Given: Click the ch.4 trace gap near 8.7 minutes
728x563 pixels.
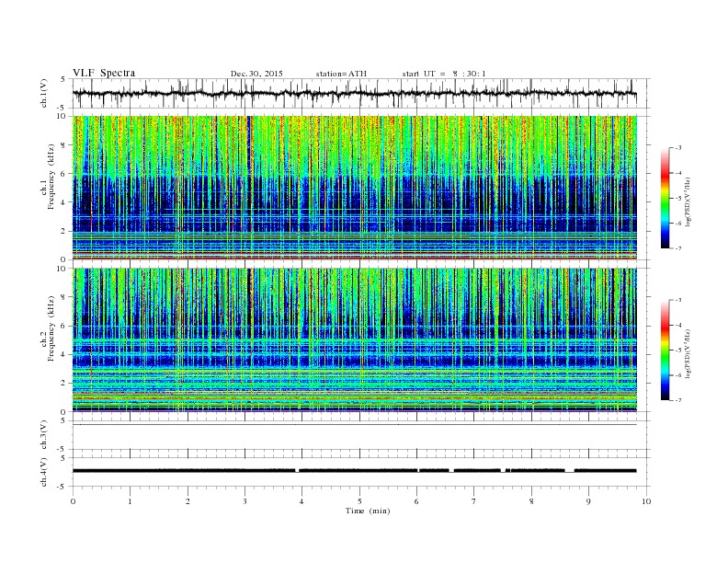Looking at the screenshot, I should click(570, 471).
